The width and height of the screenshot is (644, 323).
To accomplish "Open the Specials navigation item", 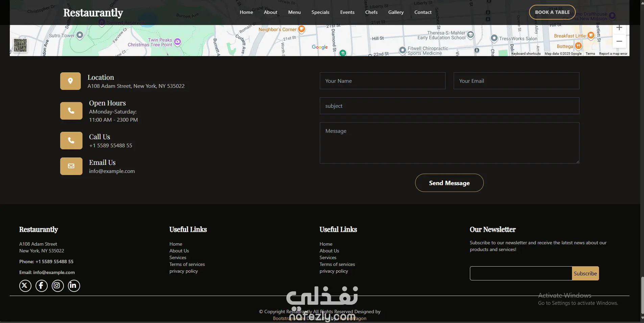I will click(x=320, y=12).
